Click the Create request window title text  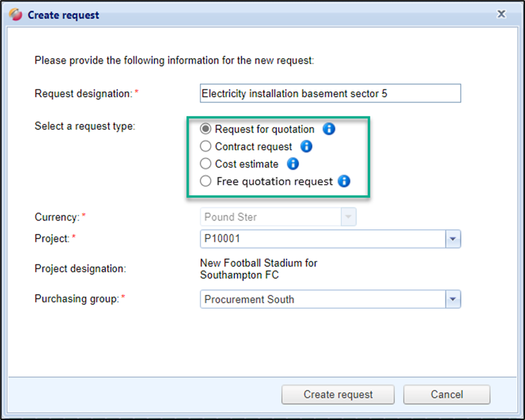click(x=64, y=15)
